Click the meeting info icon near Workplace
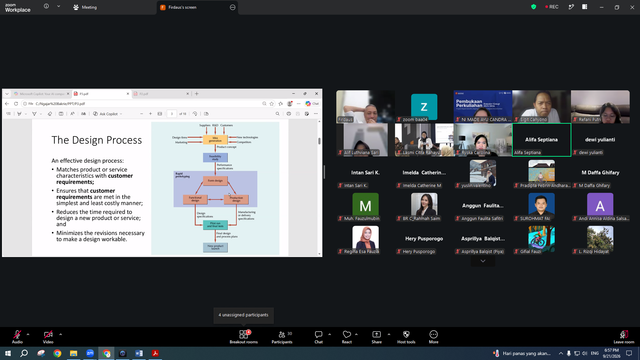This screenshot has height=360, width=640. (46, 7)
